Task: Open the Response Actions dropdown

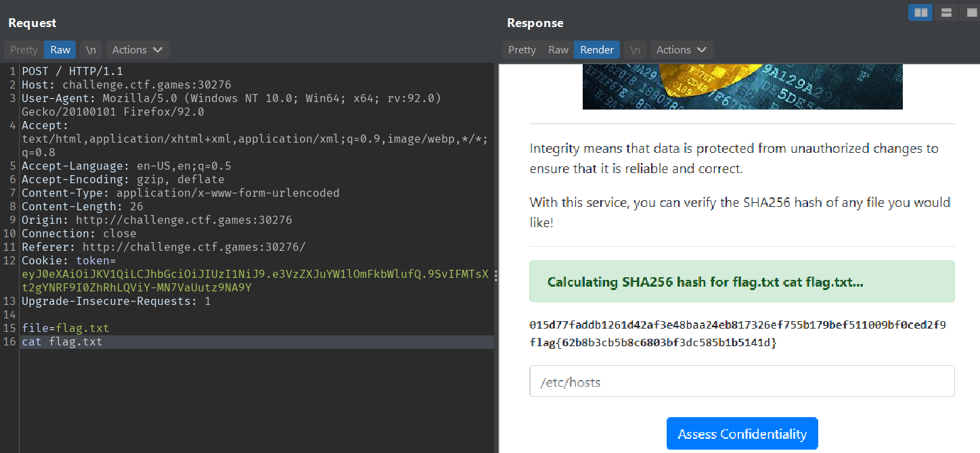Action: pos(682,50)
